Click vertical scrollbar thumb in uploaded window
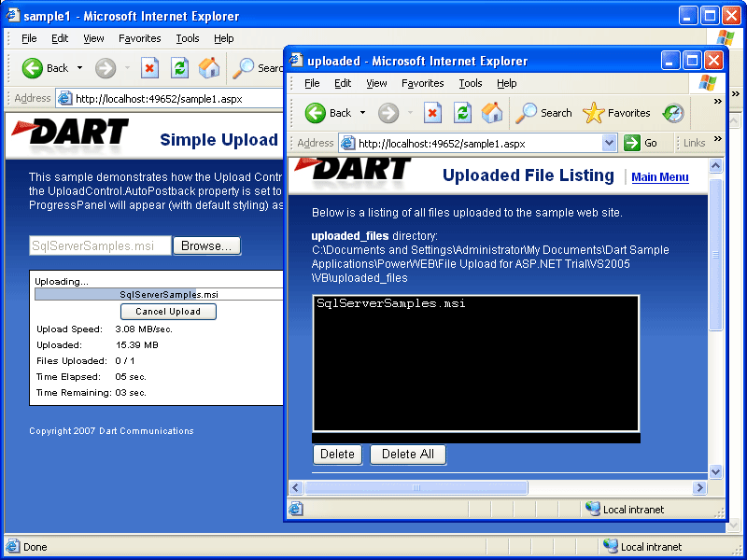This screenshot has width=747, height=560. click(715, 255)
